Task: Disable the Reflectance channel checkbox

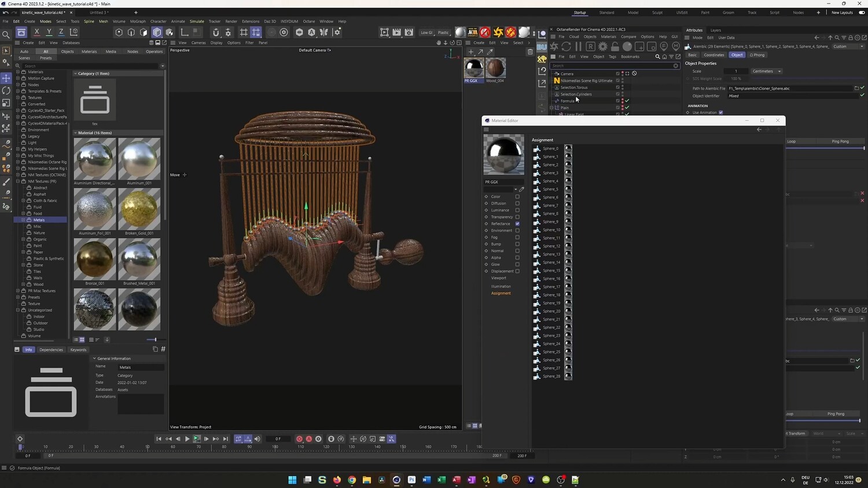Action: pos(517,224)
